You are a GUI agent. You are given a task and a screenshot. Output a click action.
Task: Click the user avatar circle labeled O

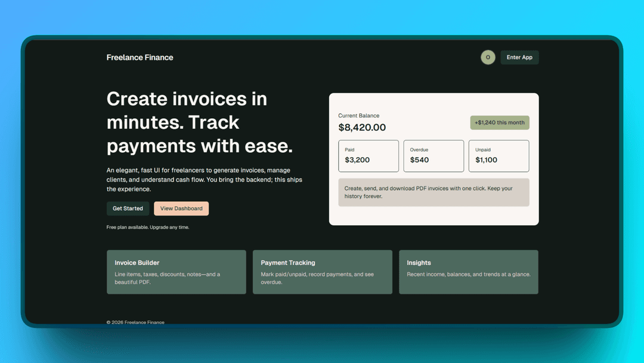click(x=488, y=57)
